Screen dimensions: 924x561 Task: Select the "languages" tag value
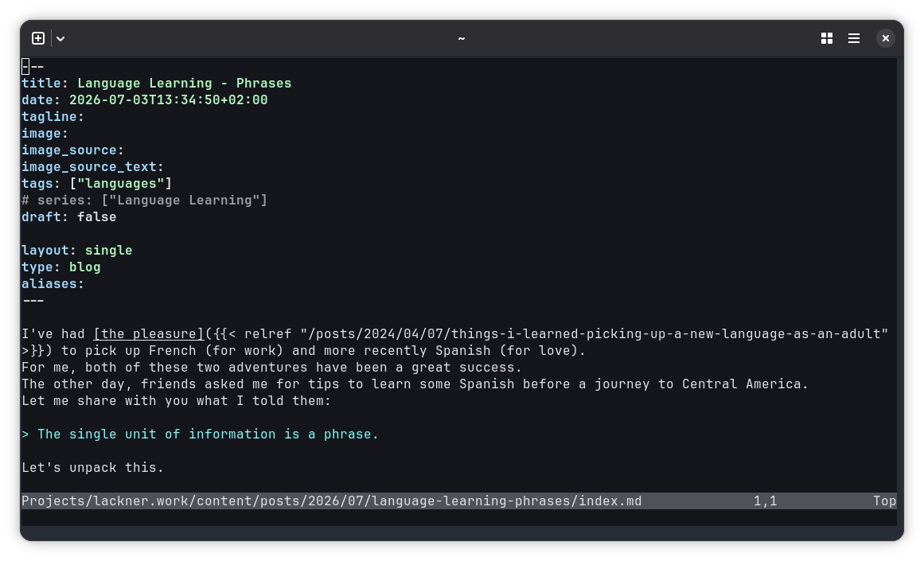[121, 184]
